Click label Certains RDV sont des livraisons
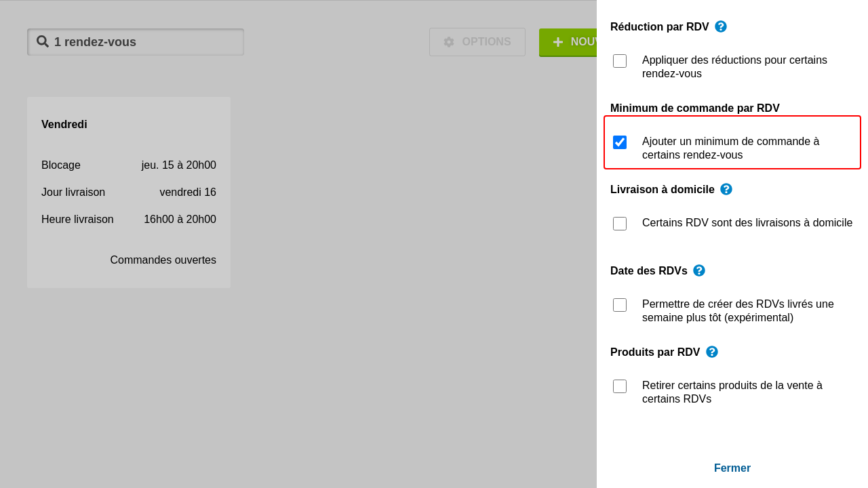The height and width of the screenshot is (488, 868). point(747,223)
